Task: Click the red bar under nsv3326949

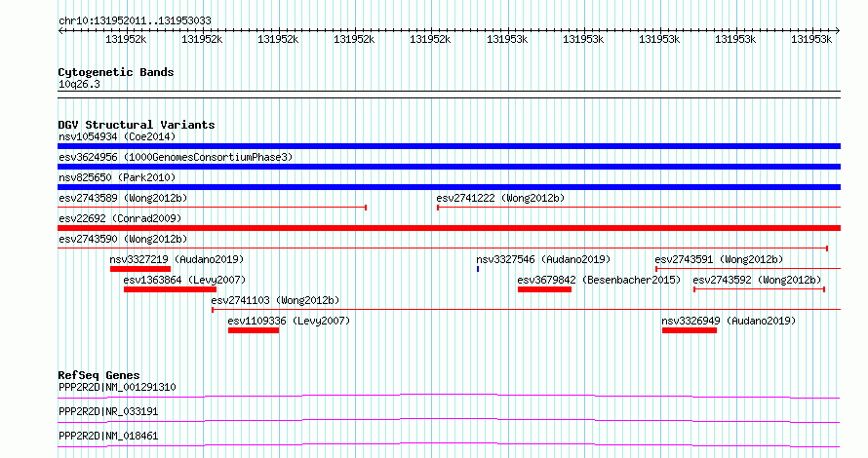Action: point(690,330)
